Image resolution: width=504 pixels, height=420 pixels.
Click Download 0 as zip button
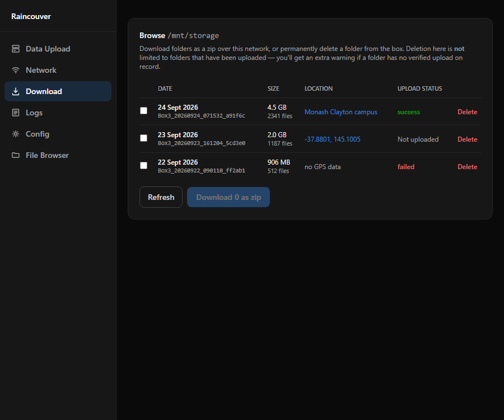(x=228, y=197)
